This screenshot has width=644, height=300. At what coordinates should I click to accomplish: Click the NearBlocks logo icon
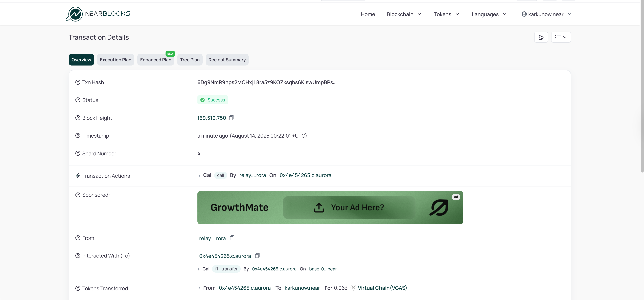pos(74,14)
